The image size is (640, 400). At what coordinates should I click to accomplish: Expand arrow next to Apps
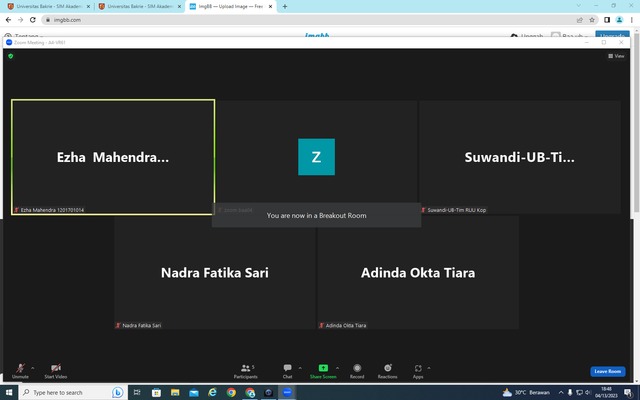tap(429, 368)
